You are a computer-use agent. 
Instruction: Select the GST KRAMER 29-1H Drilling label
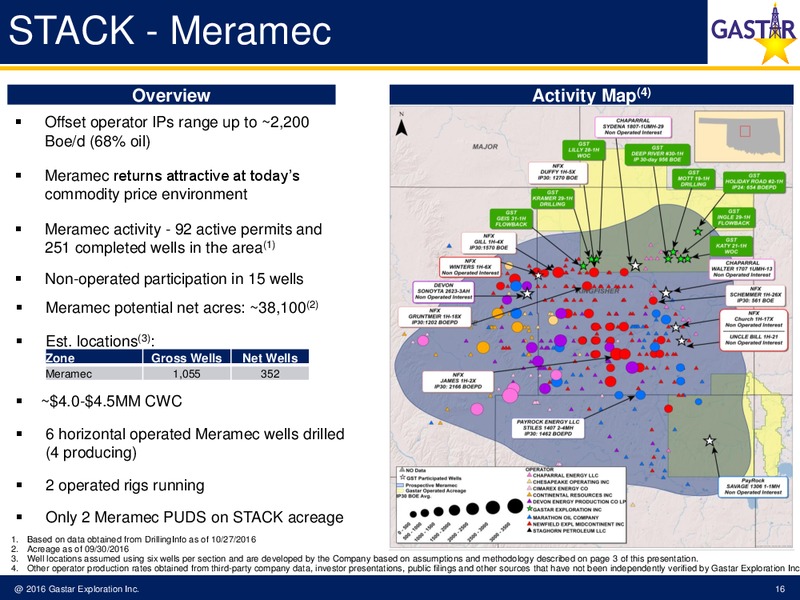tap(553, 198)
